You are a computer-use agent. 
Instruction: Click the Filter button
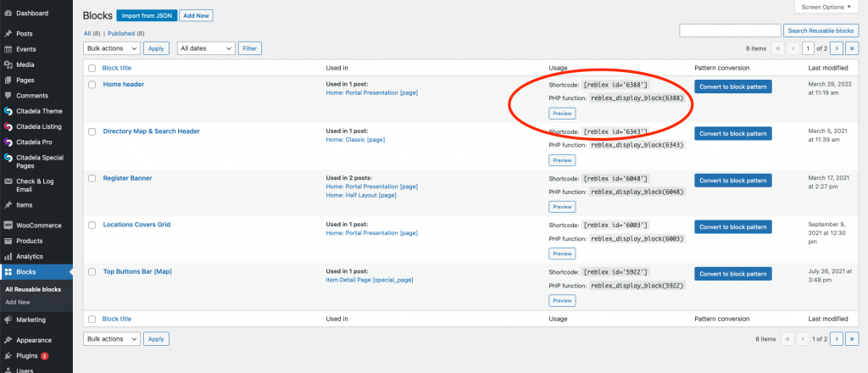(250, 48)
